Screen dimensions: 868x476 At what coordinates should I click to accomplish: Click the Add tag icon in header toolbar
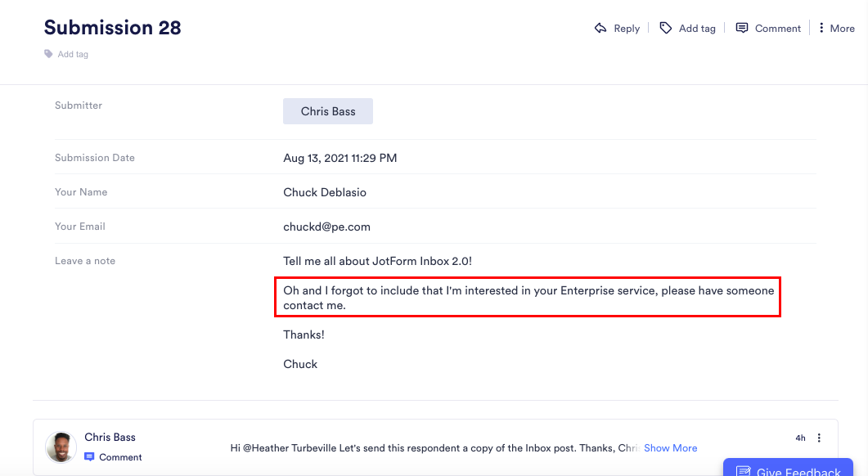665,29
